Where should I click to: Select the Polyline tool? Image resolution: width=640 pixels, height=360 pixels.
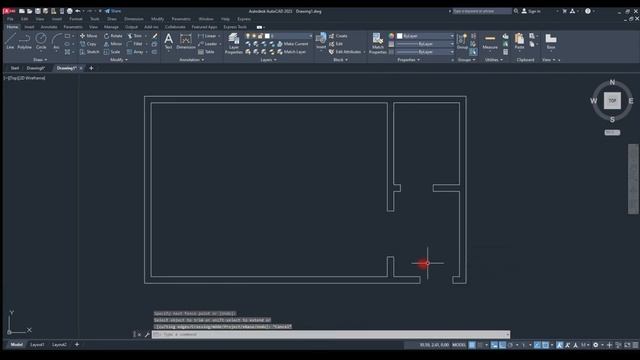click(x=24, y=41)
